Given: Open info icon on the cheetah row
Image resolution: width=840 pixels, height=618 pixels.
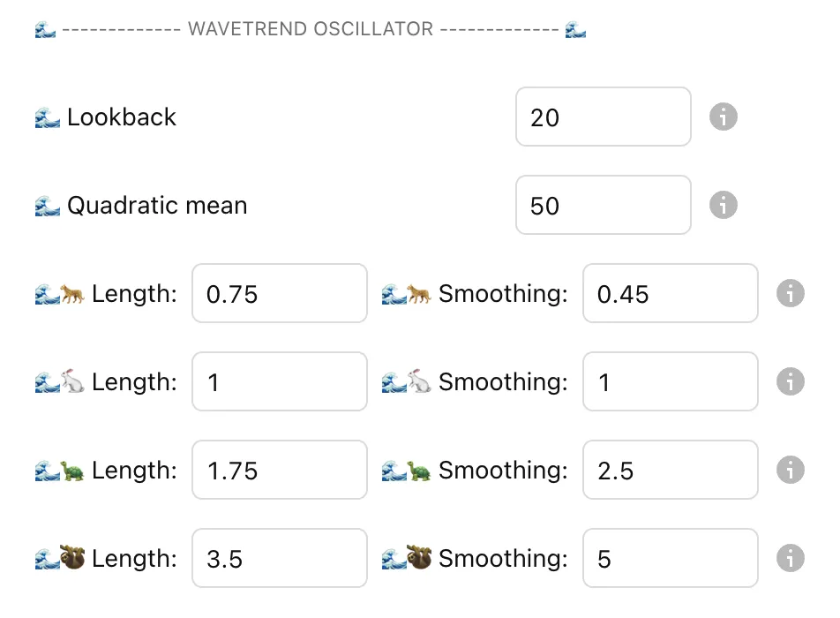Looking at the screenshot, I should 790,293.
